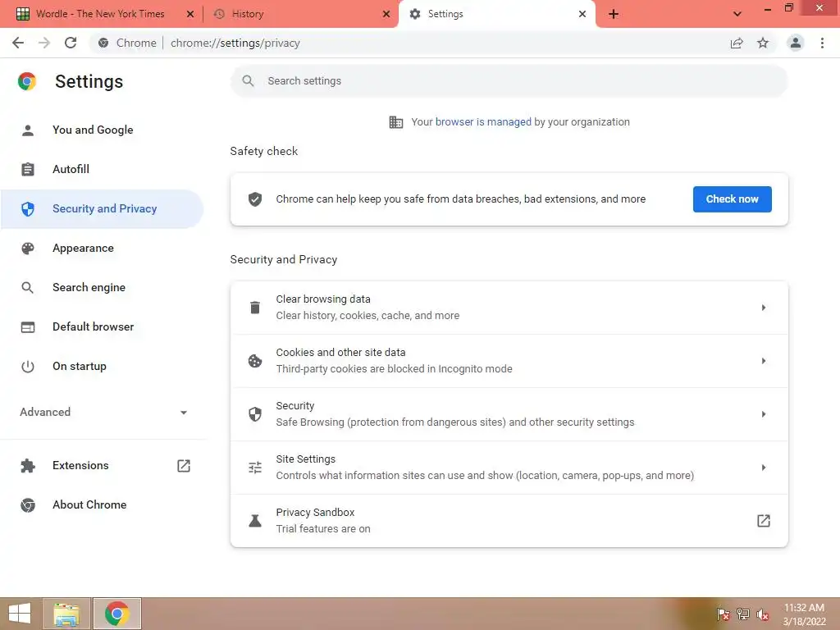840x630 pixels.
Task: Click the back navigation arrow
Action: click(x=18, y=43)
